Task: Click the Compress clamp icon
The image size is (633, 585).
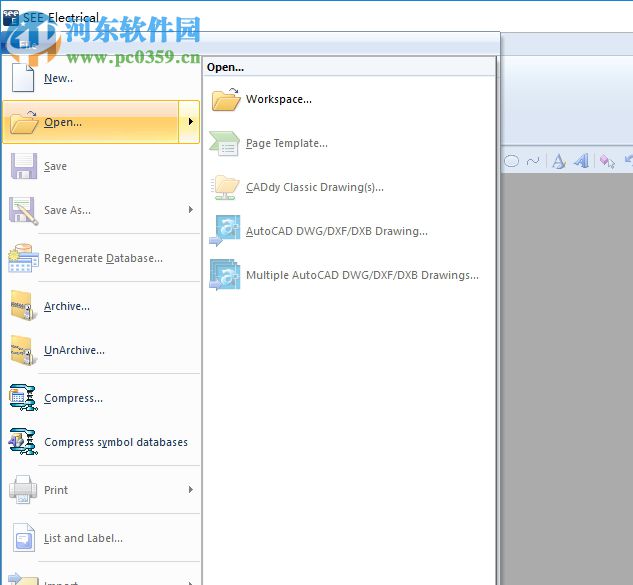Action: 23,398
